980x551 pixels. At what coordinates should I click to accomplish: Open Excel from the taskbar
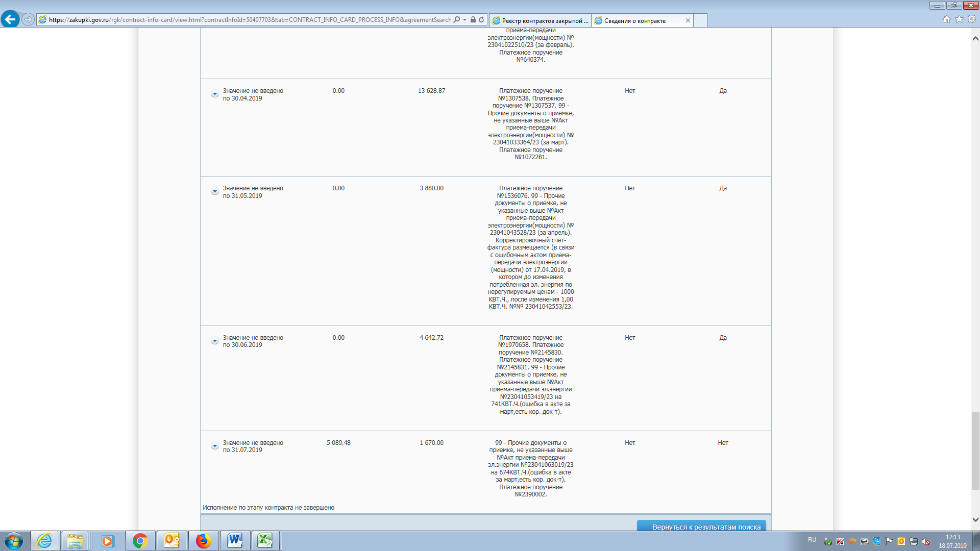pyautogui.click(x=265, y=541)
